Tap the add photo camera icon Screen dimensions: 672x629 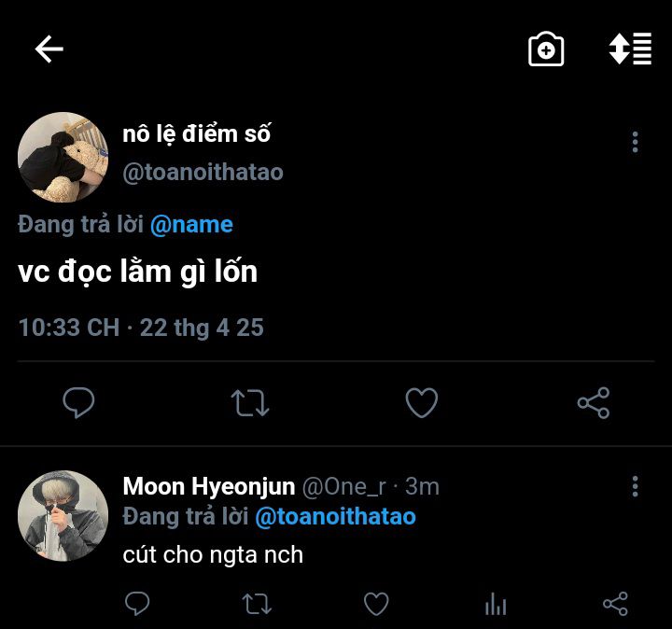pos(546,49)
